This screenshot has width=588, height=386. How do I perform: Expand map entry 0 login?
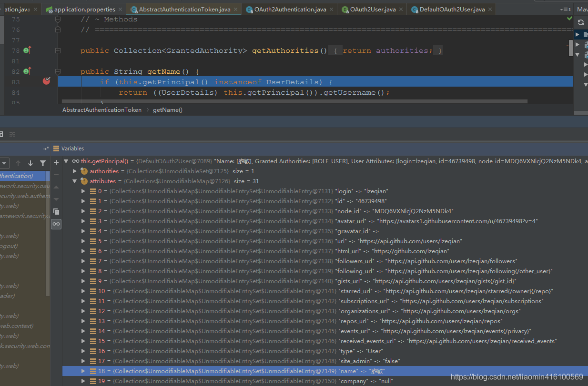(83, 191)
